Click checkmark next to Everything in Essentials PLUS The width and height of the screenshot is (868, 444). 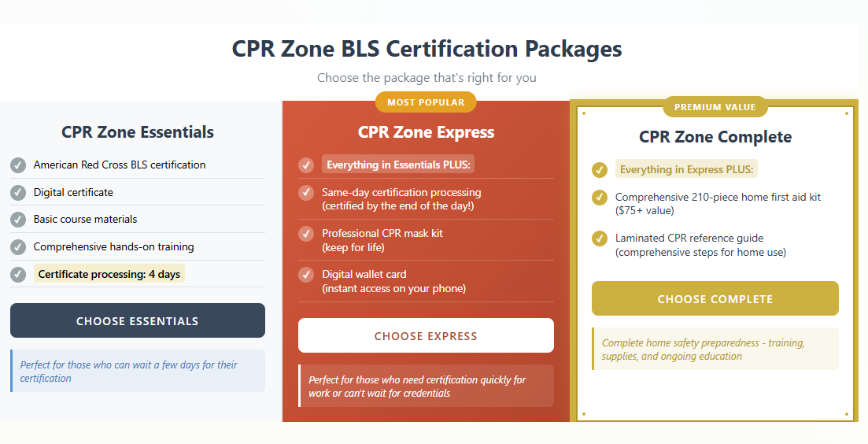click(x=306, y=165)
